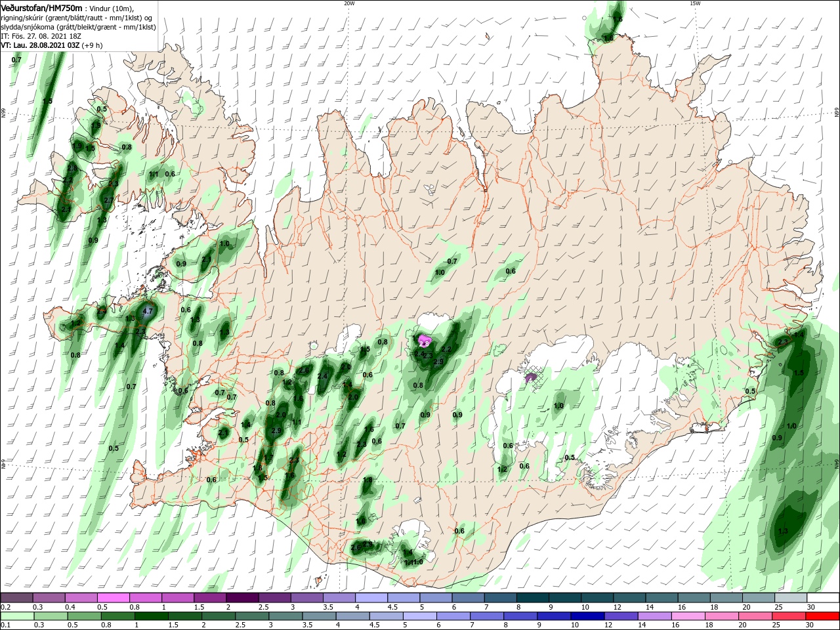Click the '(+9 h)' forecast offset text
The image size is (840, 630).
(x=93, y=45)
